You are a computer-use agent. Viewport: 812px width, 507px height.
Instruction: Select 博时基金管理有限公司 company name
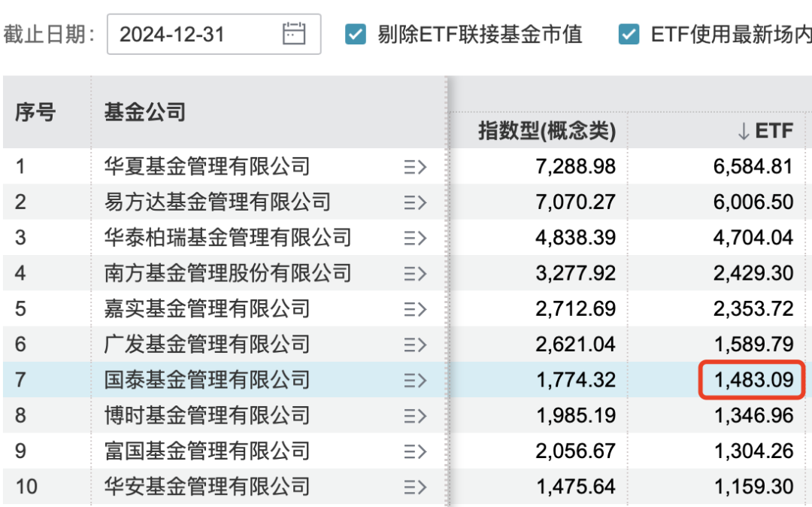coord(207,415)
